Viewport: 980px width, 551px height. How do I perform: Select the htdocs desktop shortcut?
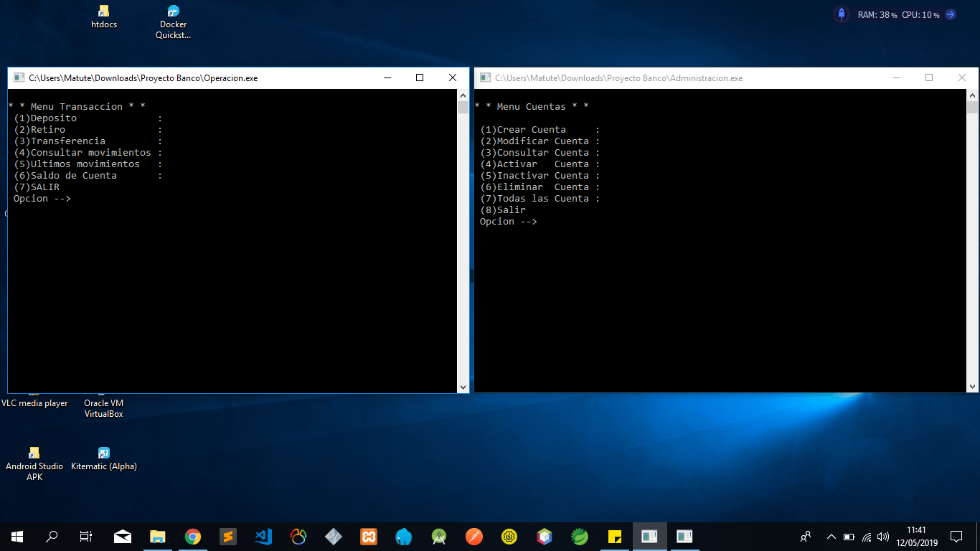(104, 17)
